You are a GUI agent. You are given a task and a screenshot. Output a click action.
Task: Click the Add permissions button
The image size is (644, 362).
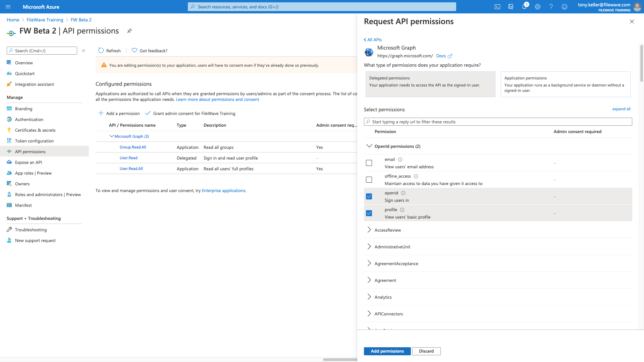(x=387, y=351)
